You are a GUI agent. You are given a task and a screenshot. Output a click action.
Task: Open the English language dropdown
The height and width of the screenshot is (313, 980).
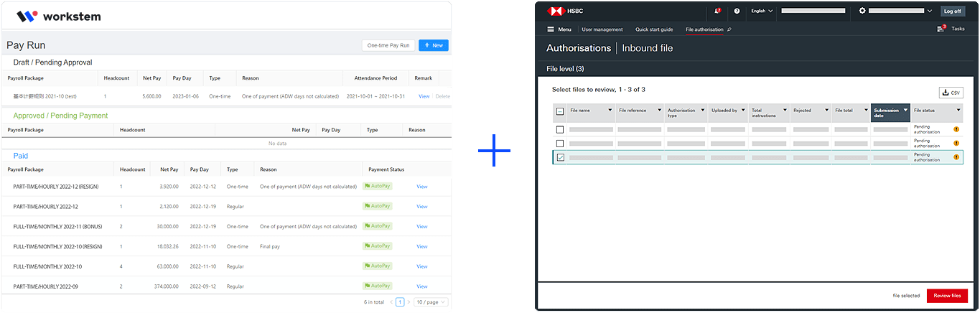point(762,11)
